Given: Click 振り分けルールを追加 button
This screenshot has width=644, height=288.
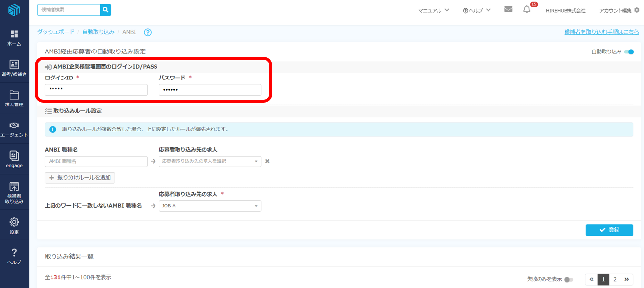Looking at the screenshot, I should click(80, 178).
